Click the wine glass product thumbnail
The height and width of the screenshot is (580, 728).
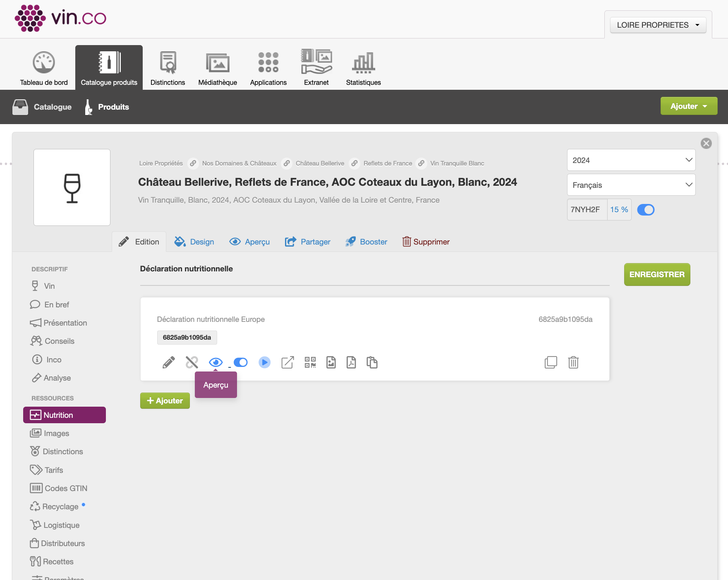[72, 187]
